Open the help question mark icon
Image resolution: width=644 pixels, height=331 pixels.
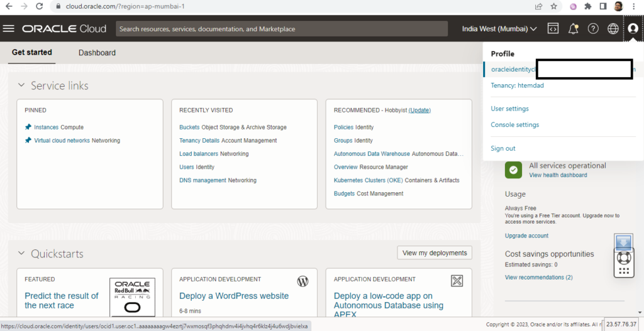[x=593, y=28]
